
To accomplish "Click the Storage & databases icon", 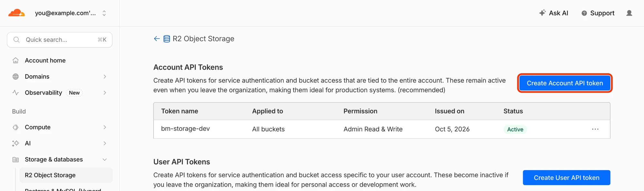I will click(15, 159).
